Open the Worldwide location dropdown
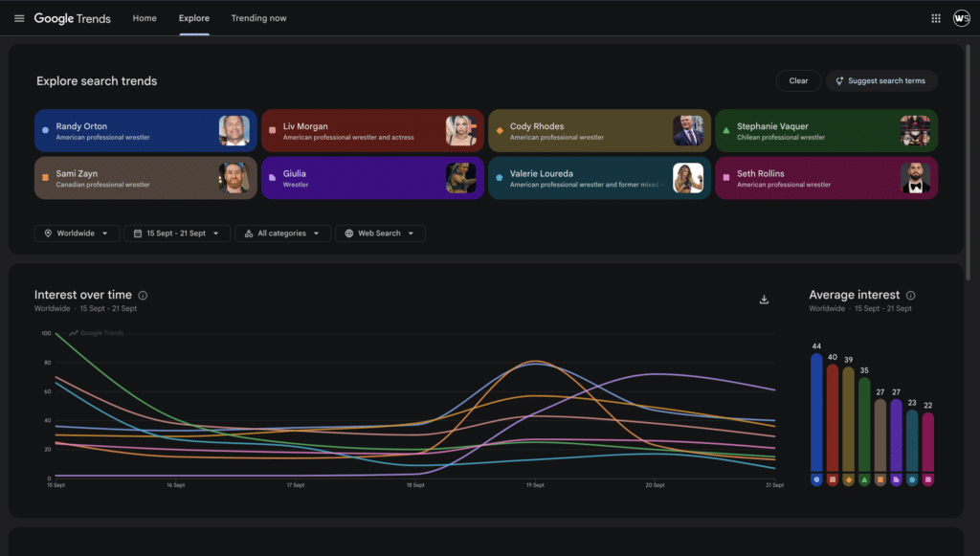The height and width of the screenshot is (556, 980). [x=77, y=233]
